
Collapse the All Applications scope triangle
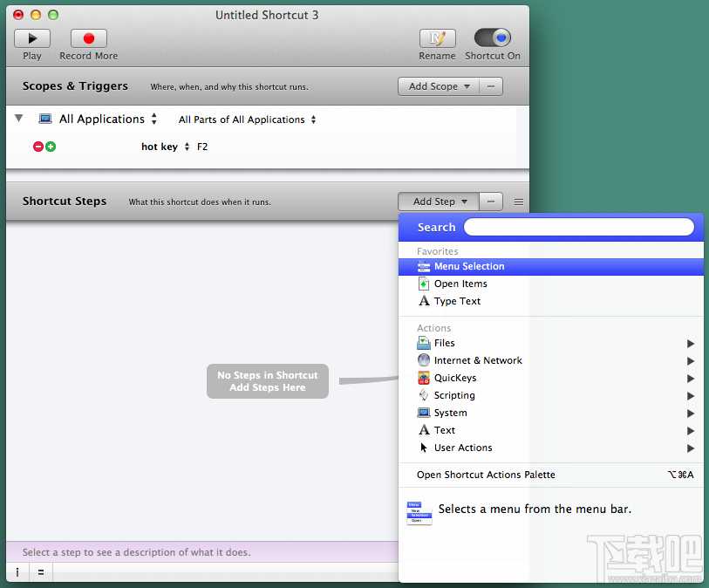(18, 119)
